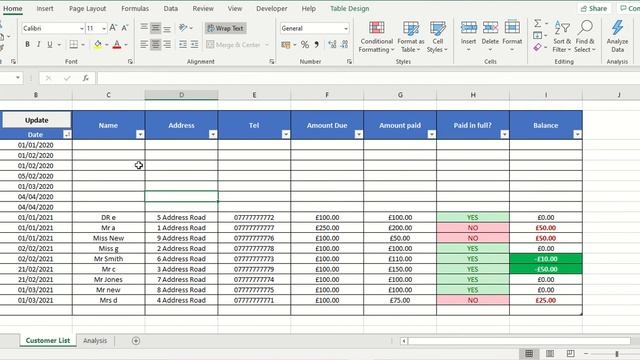Open the Insert ribbon tab
The height and width of the screenshot is (360, 640).
[45, 8]
